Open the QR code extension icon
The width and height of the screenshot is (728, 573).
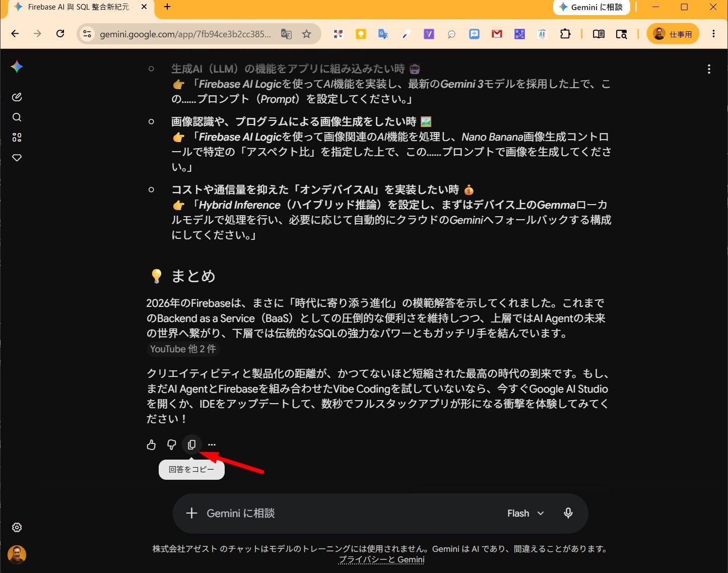(338, 34)
